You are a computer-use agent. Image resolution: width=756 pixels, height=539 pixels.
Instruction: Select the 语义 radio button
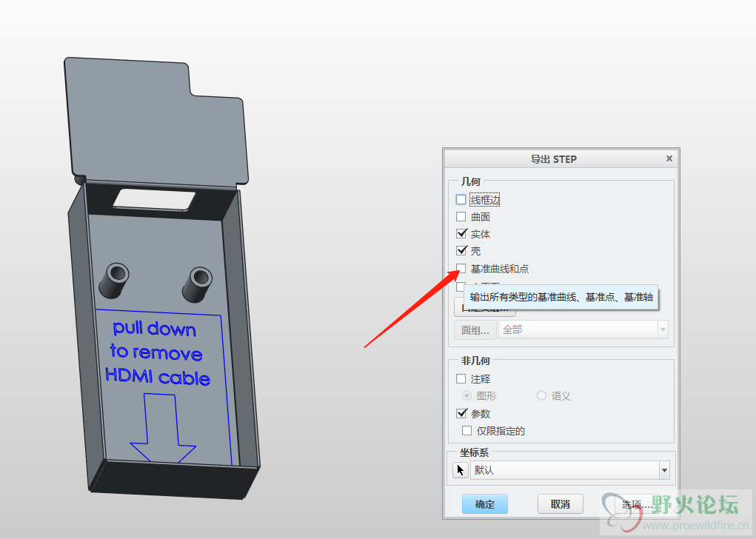pyautogui.click(x=541, y=396)
